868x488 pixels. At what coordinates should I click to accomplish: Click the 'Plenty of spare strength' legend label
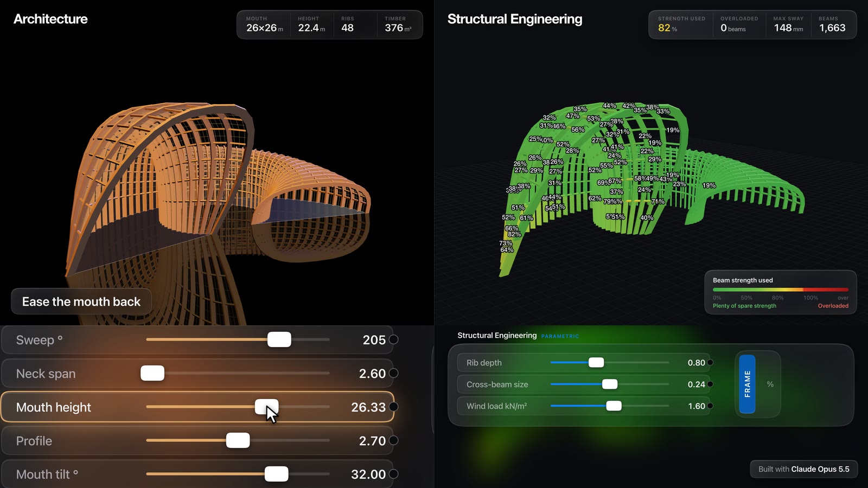pyautogui.click(x=744, y=306)
